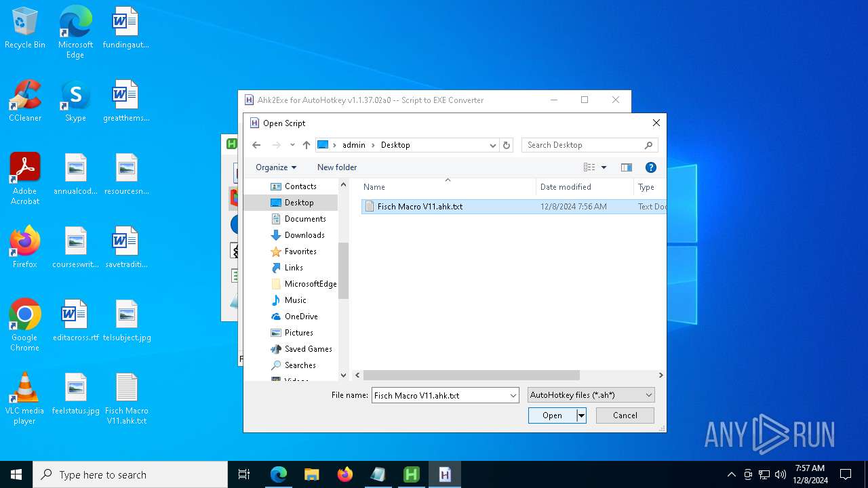
Task: Select telsubject.jpg on the desktop
Action: tap(126, 321)
